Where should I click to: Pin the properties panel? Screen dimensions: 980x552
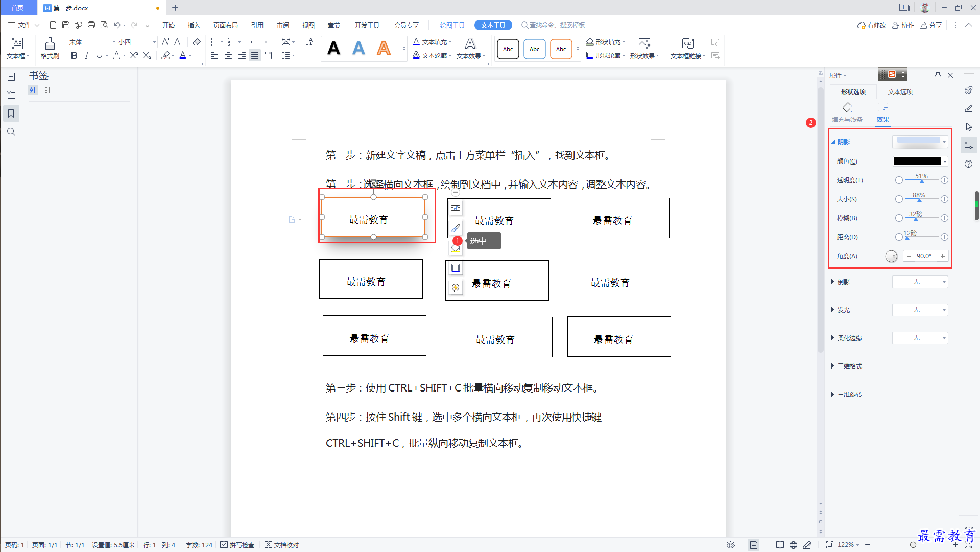coord(938,75)
